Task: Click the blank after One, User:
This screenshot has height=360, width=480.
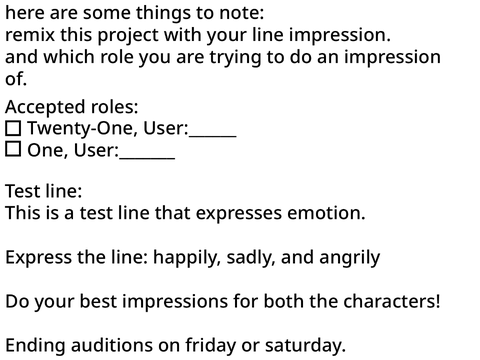Action: (147, 157)
